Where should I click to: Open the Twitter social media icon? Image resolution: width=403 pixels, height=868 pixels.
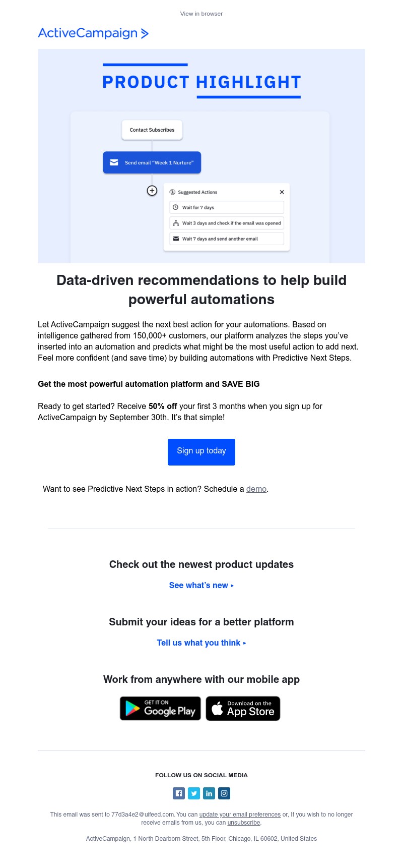pyautogui.click(x=194, y=793)
